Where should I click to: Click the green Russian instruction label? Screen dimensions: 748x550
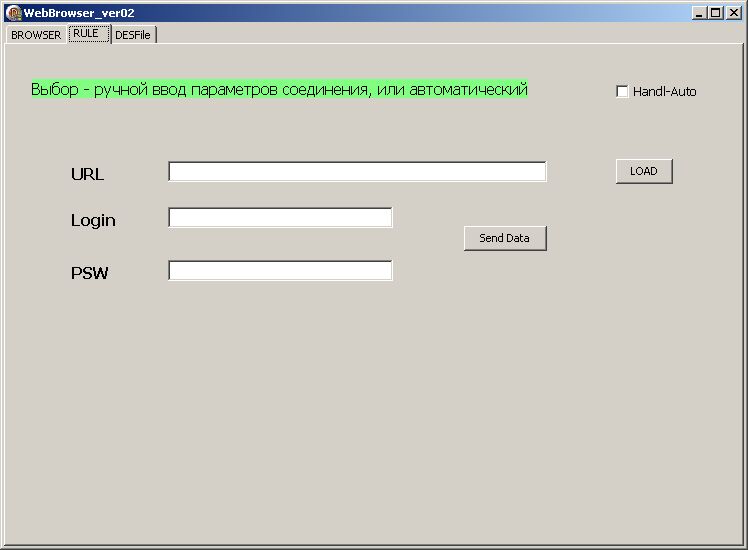(x=280, y=89)
